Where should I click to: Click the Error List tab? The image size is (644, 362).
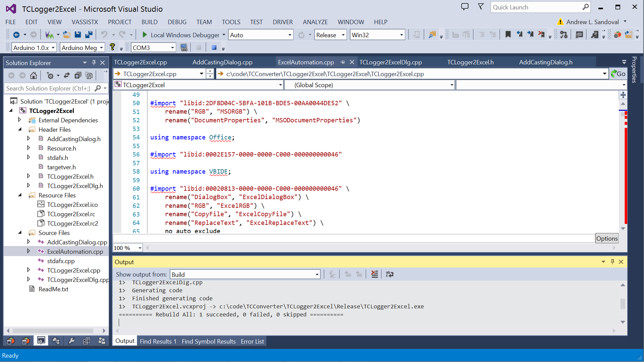coord(253,341)
